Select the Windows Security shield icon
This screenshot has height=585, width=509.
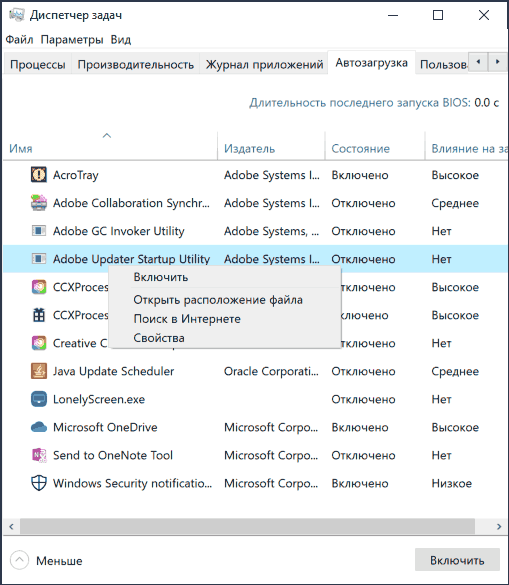point(39,483)
